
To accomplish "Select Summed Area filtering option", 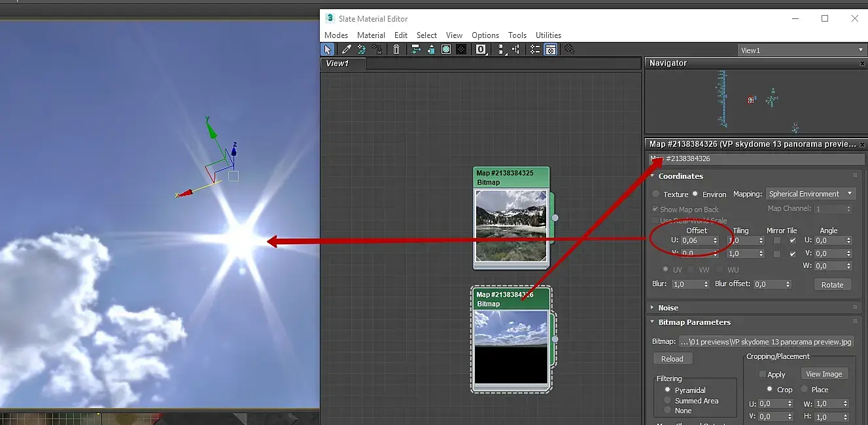I will click(x=668, y=400).
